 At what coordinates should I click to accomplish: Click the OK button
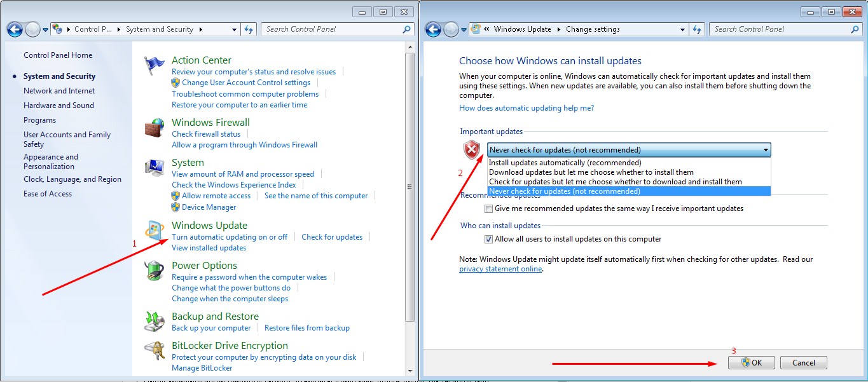[x=752, y=363]
